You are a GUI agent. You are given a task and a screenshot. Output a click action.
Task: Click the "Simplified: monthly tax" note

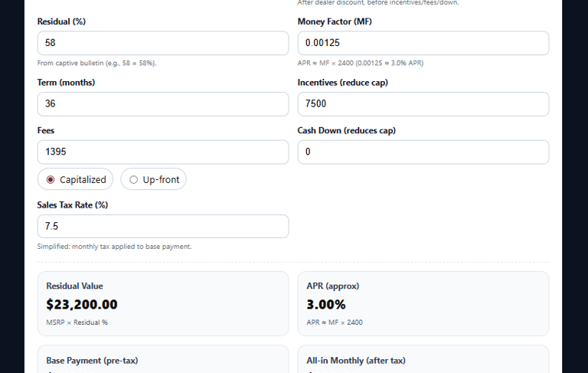click(114, 247)
